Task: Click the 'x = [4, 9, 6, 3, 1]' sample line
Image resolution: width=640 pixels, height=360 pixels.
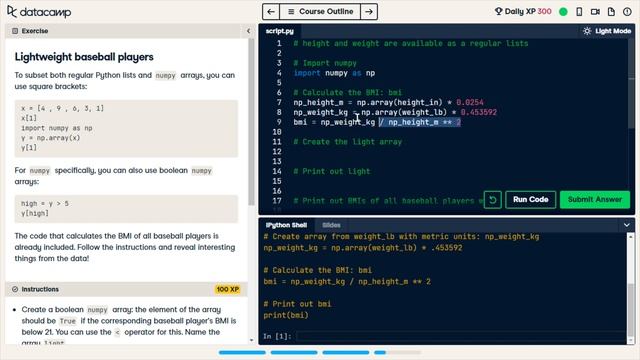Action: coord(62,109)
